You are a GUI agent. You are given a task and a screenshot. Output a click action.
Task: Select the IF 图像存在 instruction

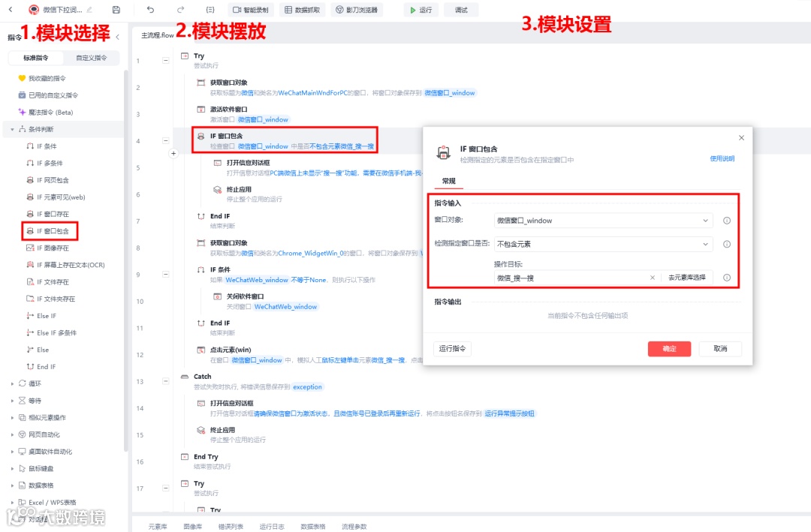(x=47, y=248)
